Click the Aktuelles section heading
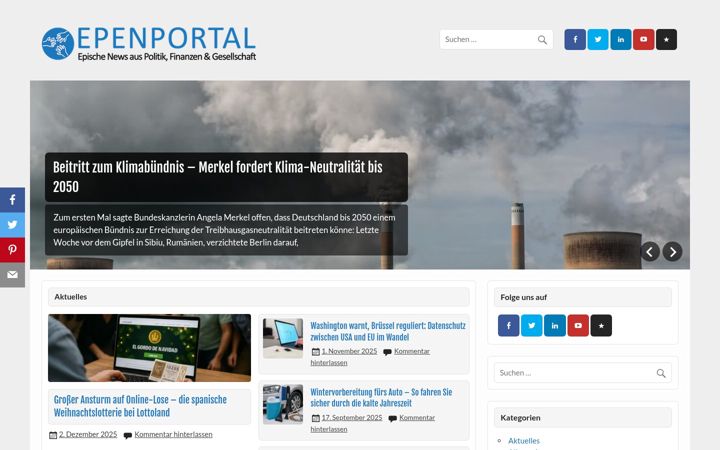Image resolution: width=720 pixels, height=450 pixels. coord(71,297)
